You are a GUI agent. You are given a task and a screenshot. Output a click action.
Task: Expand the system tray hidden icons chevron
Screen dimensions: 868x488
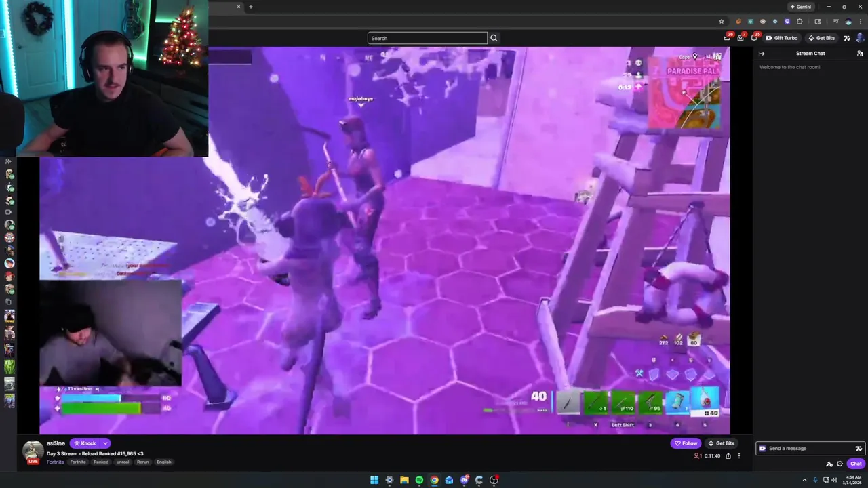point(804,480)
